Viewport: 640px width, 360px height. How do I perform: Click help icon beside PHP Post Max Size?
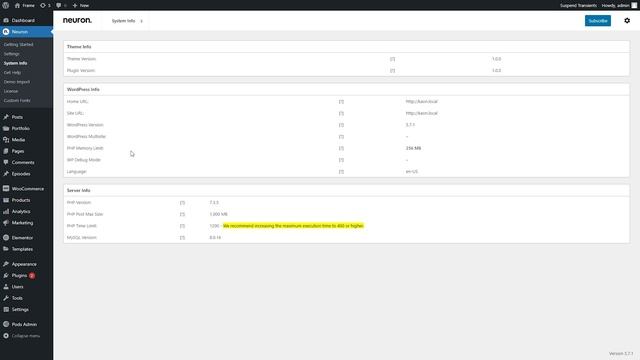point(182,214)
